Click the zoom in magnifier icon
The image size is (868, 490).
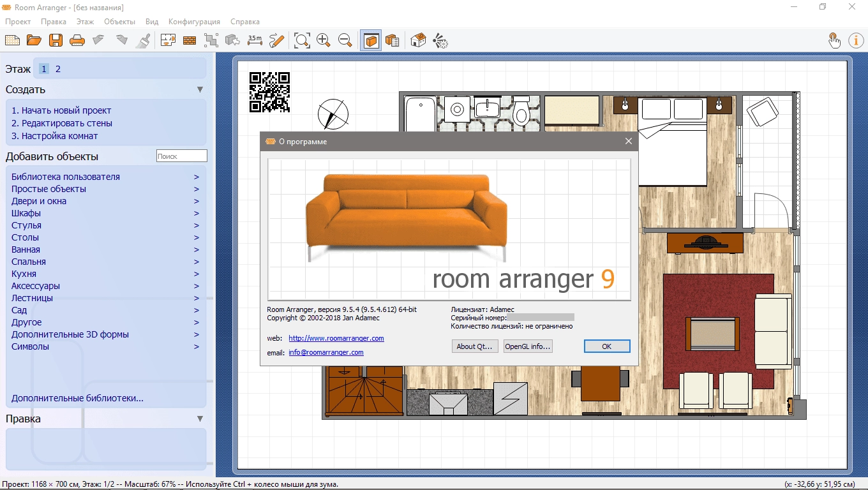(324, 40)
